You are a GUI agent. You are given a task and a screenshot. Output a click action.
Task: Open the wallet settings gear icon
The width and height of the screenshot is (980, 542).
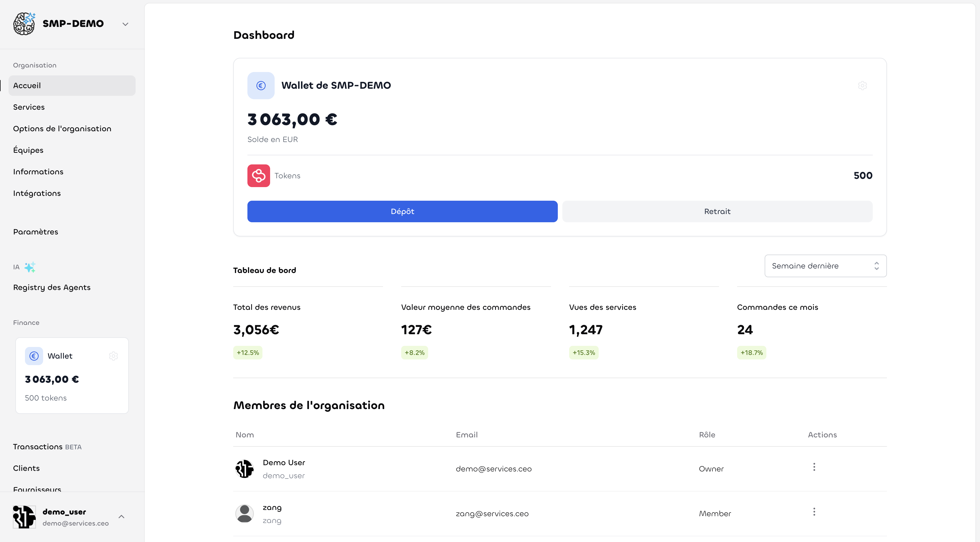[x=863, y=86]
